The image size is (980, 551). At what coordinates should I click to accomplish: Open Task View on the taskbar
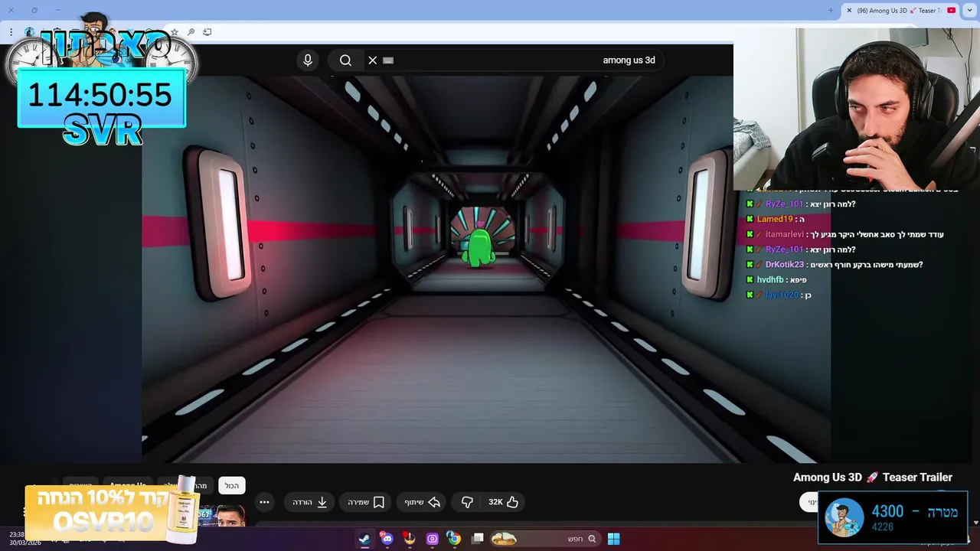tap(478, 539)
